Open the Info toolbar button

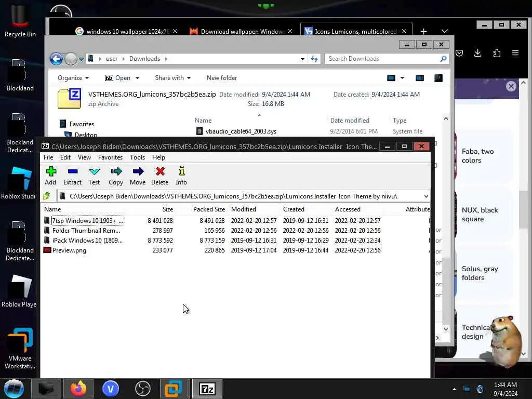(181, 176)
